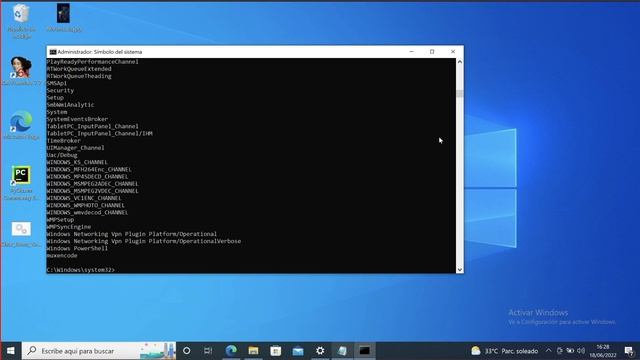Open Microsoft Store from the taskbar
Image resolution: width=640 pixels, height=360 pixels.
[276, 351]
